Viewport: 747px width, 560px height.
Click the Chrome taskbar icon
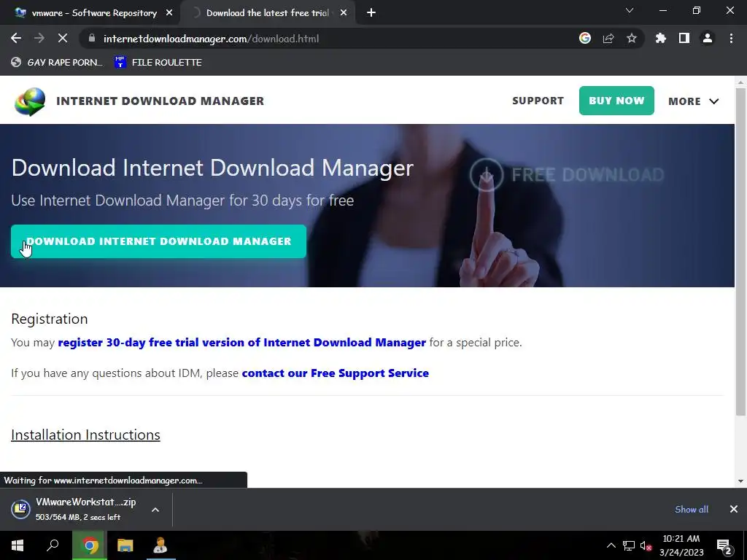pyautogui.click(x=90, y=545)
